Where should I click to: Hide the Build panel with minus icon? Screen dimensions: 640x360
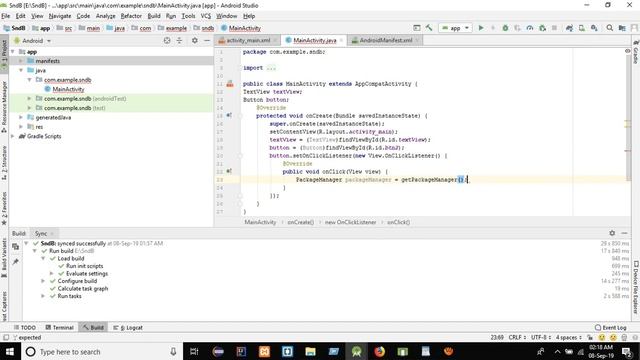[x=624, y=233]
